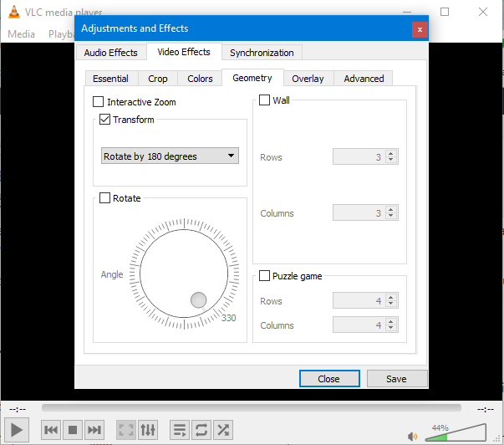Toggle fullscreen video mode

tap(126, 430)
